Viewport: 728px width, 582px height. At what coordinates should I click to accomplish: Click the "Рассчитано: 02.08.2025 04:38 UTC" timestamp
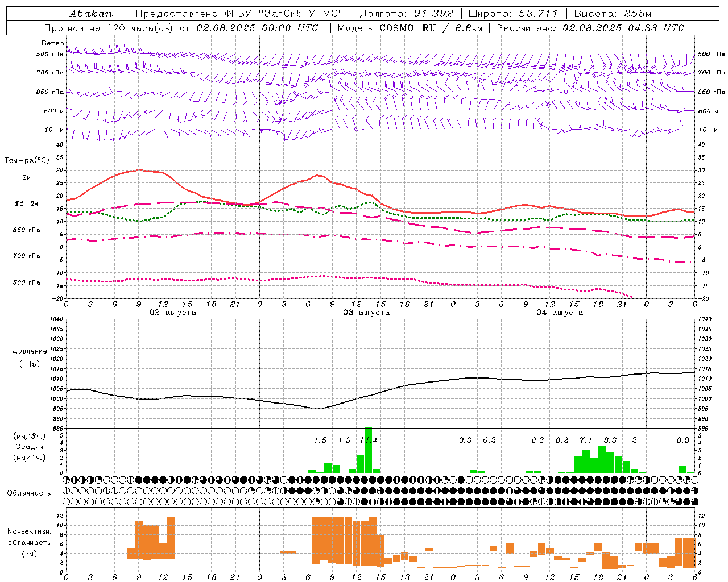pyautogui.click(x=590, y=28)
